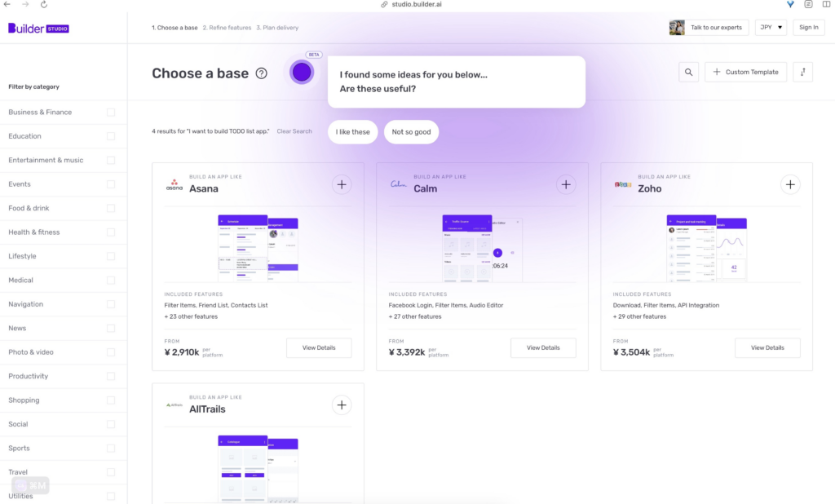
Task: Click the Calm logo icon
Action: pyautogui.click(x=398, y=184)
